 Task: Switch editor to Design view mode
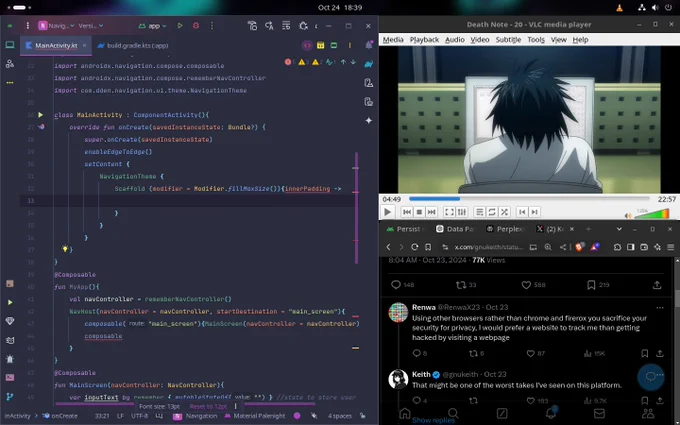[x=334, y=45]
